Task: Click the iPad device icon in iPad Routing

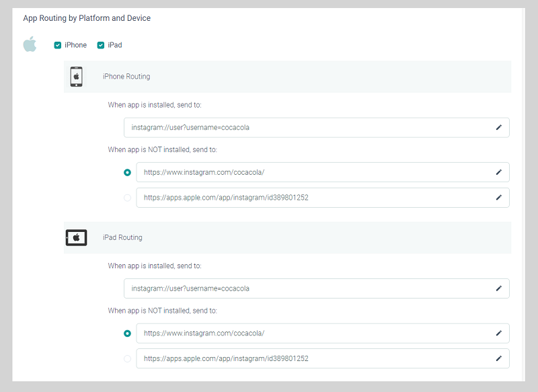Action: pos(76,237)
